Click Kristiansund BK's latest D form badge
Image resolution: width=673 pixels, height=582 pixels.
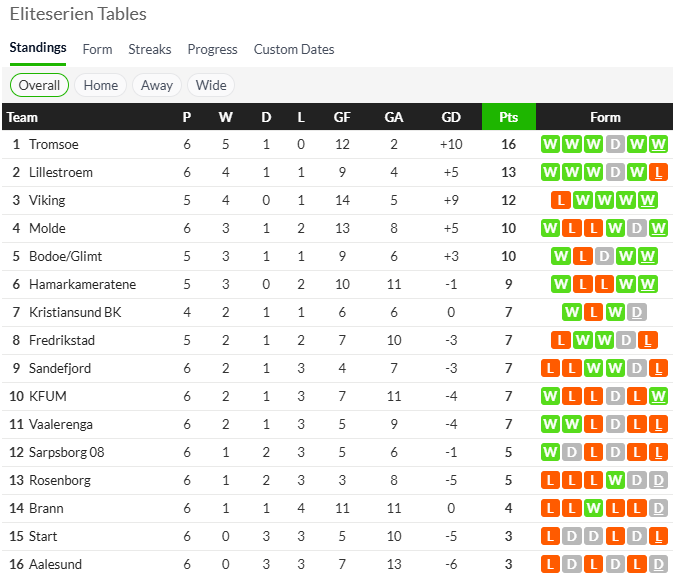637,312
